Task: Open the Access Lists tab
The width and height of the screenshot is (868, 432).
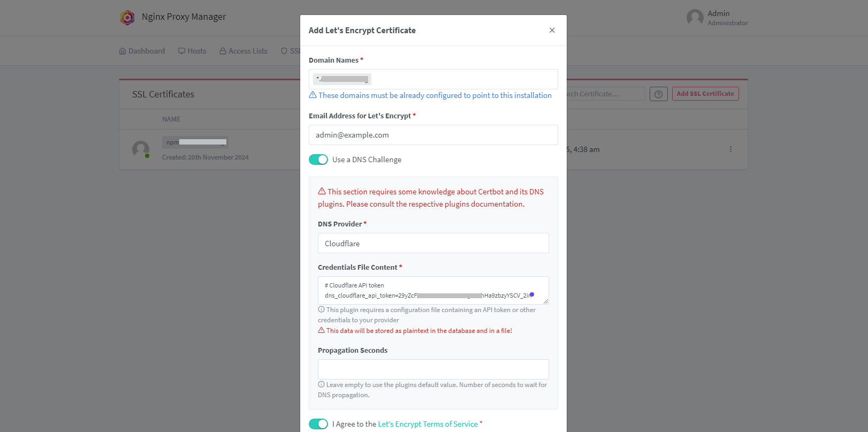Action: coord(243,51)
